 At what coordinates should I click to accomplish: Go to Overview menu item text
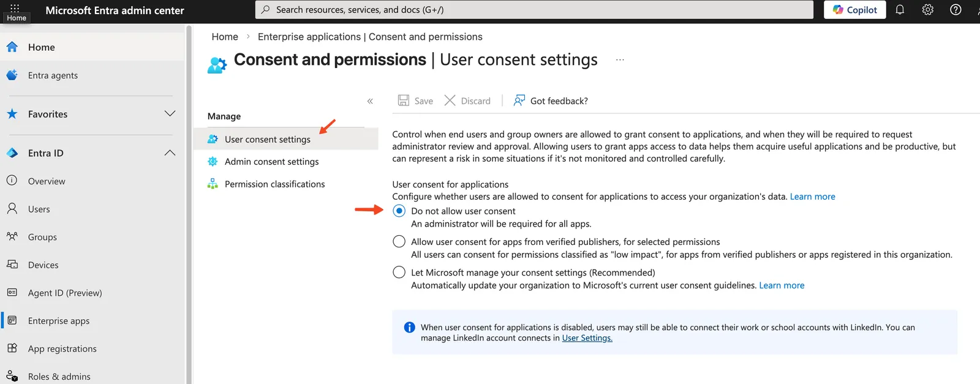pos(47,181)
